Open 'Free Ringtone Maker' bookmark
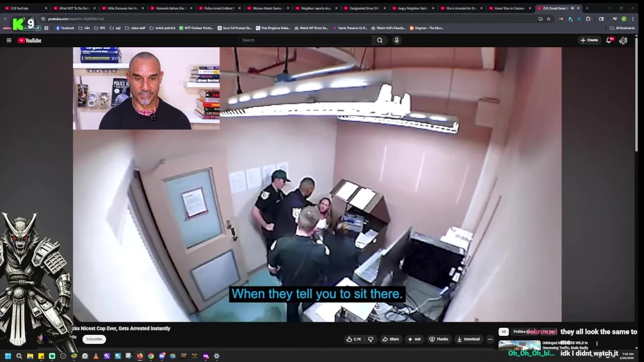The image size is (644, 362). [x=273, y=28]
